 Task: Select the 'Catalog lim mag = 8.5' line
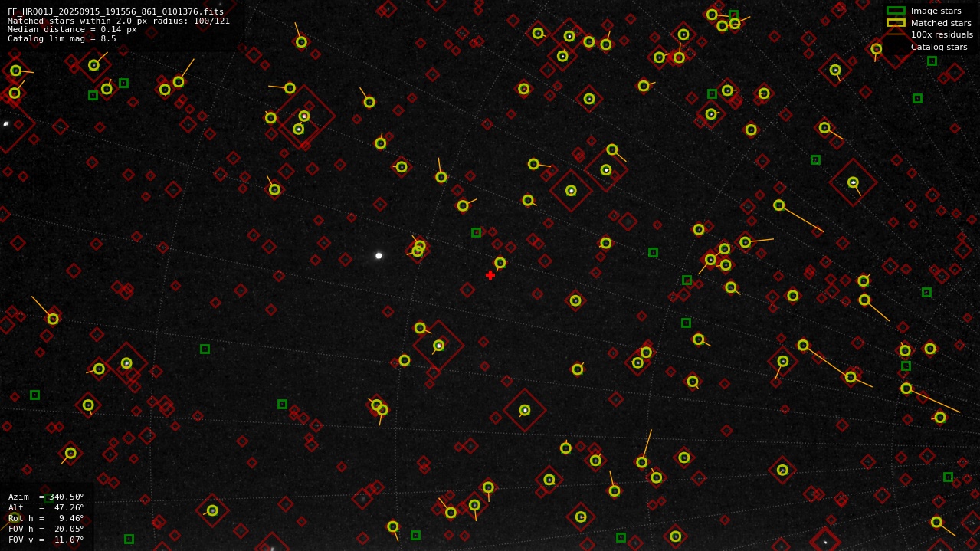[x=62, y=38]
